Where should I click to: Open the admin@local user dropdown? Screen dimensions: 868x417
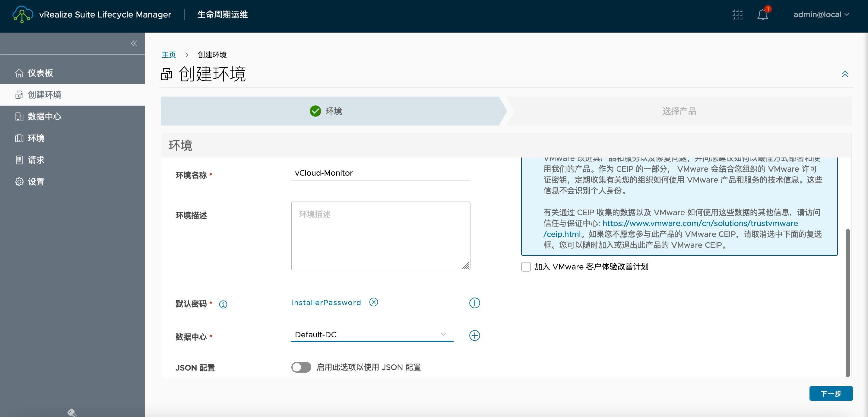821,14
